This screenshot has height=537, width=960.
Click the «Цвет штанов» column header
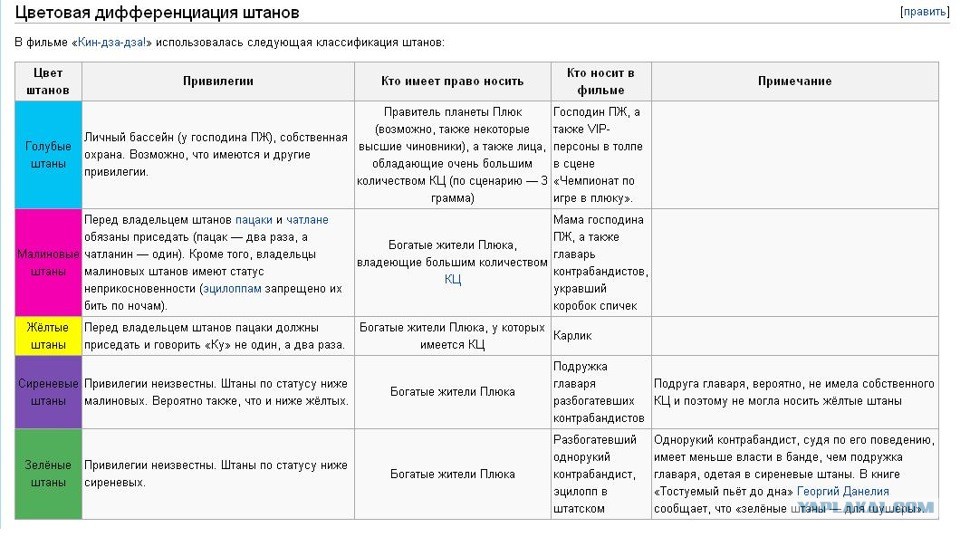point(48,81)
